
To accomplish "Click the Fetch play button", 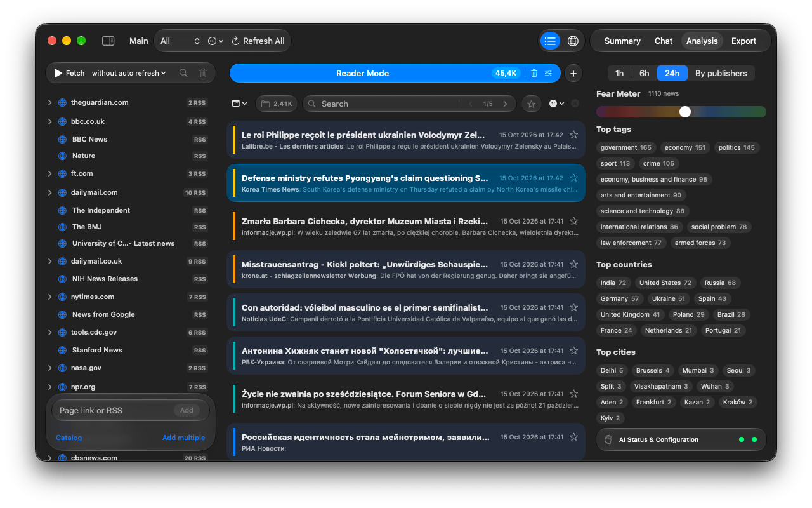I will coord(69,73).
